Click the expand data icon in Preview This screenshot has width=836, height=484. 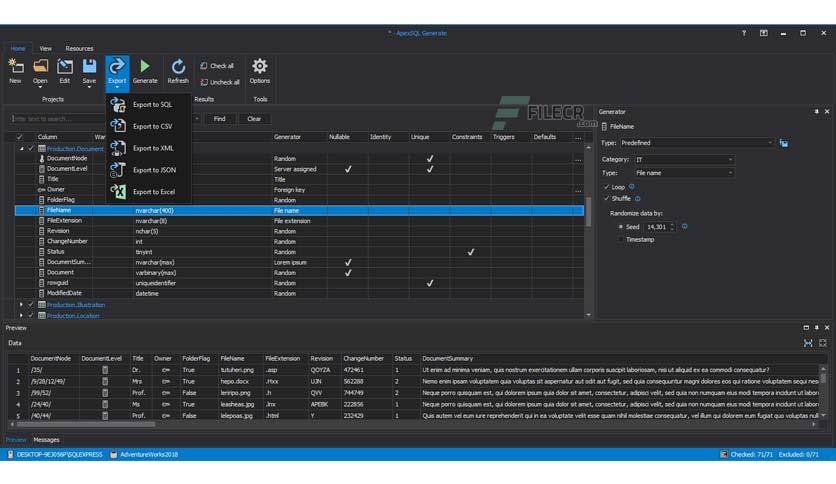(823, 343)
